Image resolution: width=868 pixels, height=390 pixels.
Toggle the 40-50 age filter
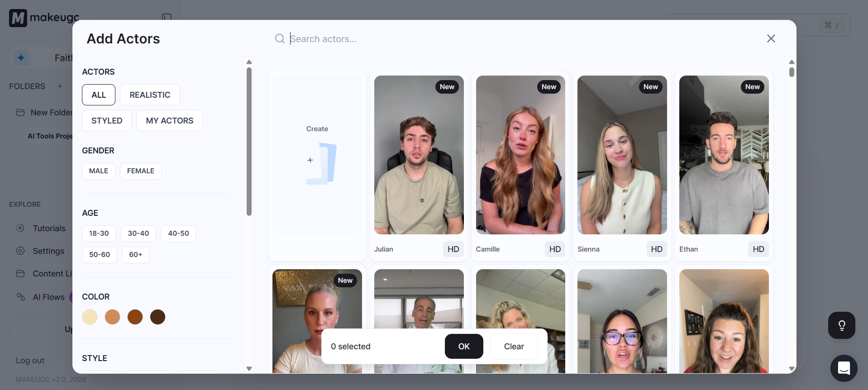tap(179, 233)
